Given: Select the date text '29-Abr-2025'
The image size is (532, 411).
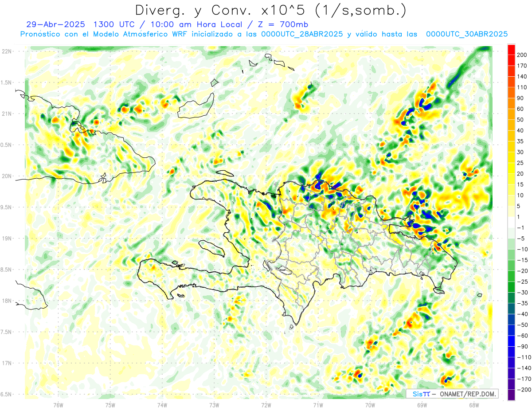Looking at the screenshot, I should coord(56,24).
